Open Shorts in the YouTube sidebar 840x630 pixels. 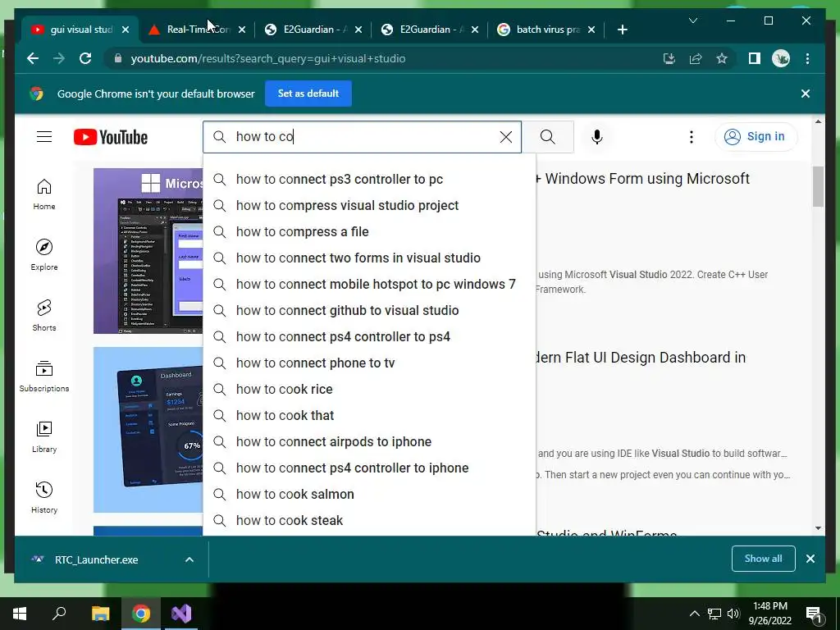[x=44, y=316]
